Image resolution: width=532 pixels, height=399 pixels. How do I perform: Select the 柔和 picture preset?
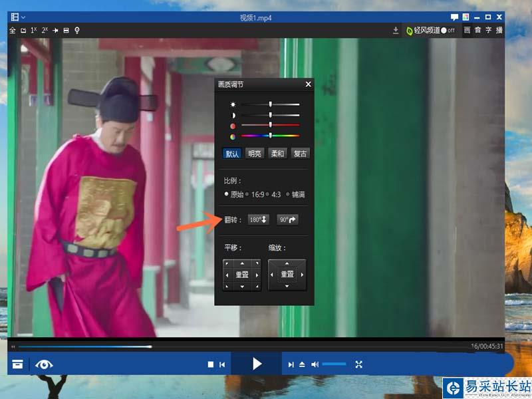coord(277,154)
